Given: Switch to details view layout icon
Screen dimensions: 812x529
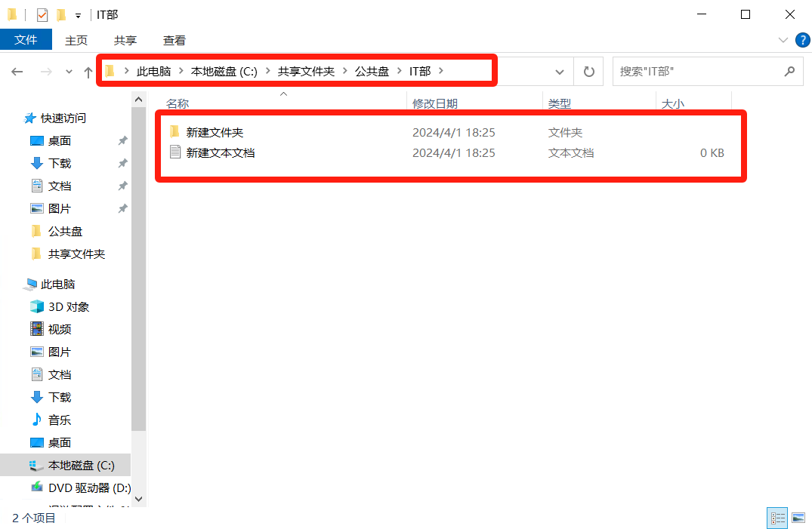Looking at the screenshot, I should pyautogui.click(x=777, y=518).
